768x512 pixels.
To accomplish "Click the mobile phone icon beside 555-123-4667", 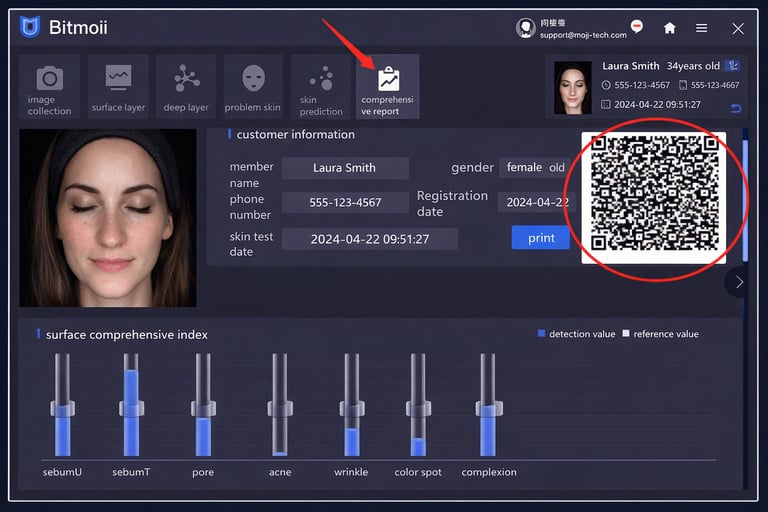I will pyautogui.click(x=683, y=85).
